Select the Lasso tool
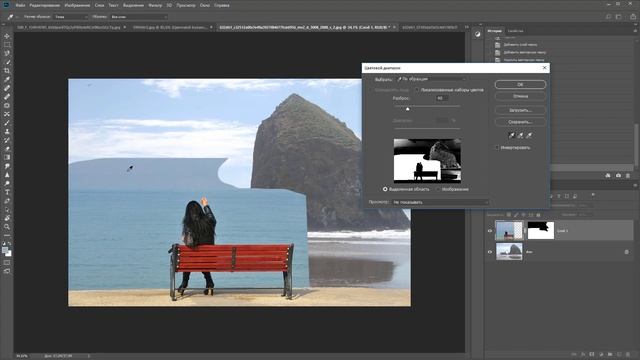This screenshot has height=360, width=640. 7,53
